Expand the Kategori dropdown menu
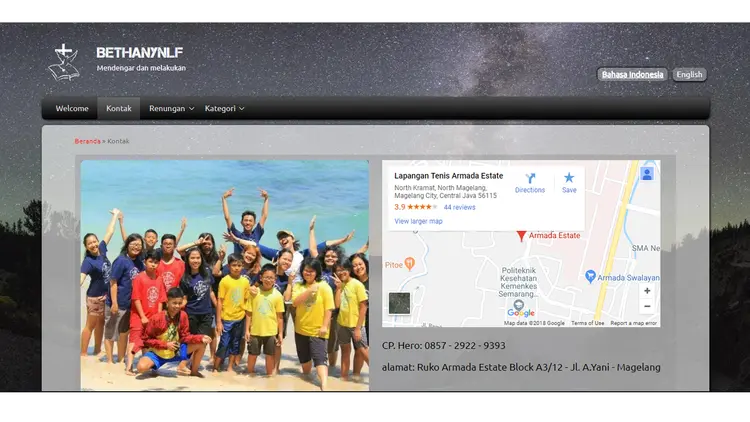 (x=224, y=108)
